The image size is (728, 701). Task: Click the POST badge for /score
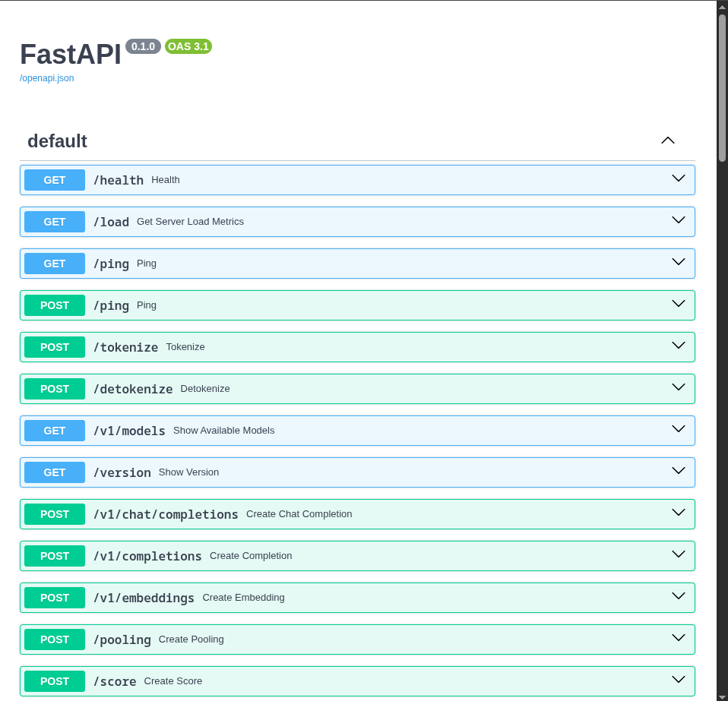click(54, 681)
